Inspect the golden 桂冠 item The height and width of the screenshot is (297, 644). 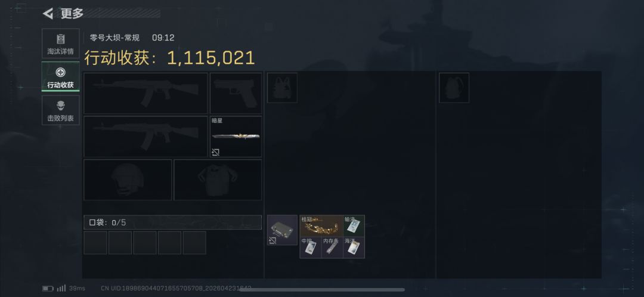[x=321, y=226]
